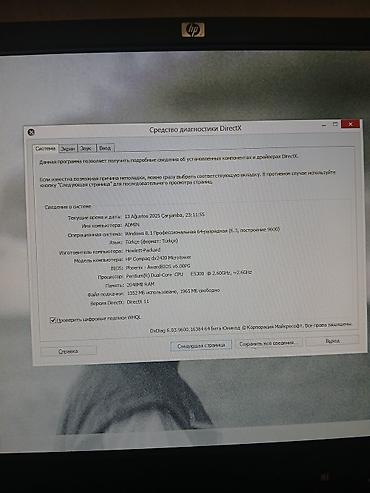Click the Windows 8.1 operating system value

(202, 231)
